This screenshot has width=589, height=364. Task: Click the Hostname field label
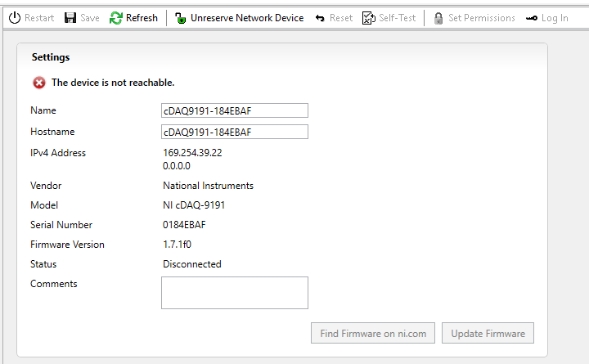click(52, 132)
